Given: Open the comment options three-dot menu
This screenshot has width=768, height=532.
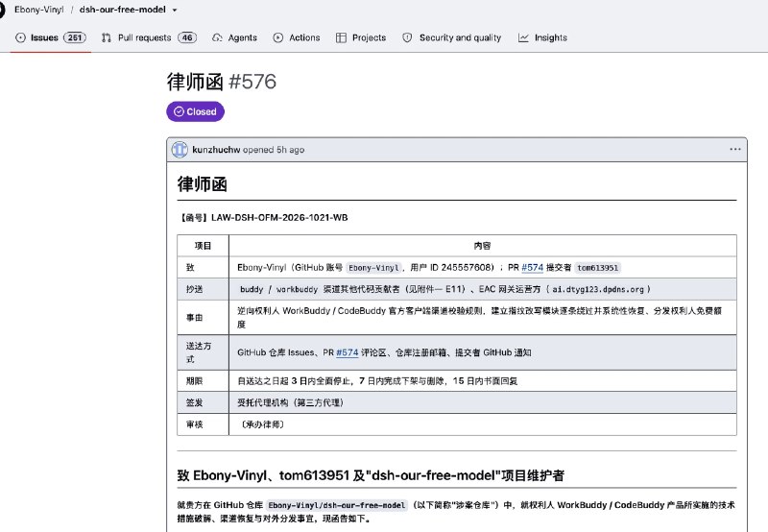Looking at the screenshot, I should (735, 149).
